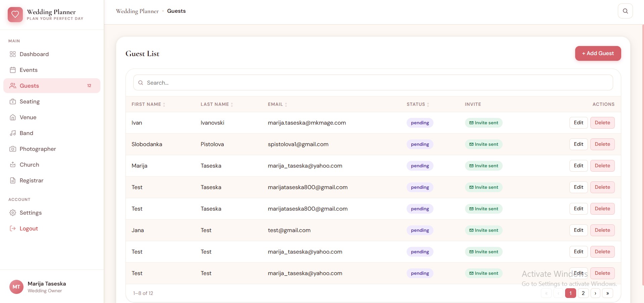644x303 pixels.
Task: Open Settings via the gear icon
Action: coord(13,213)
